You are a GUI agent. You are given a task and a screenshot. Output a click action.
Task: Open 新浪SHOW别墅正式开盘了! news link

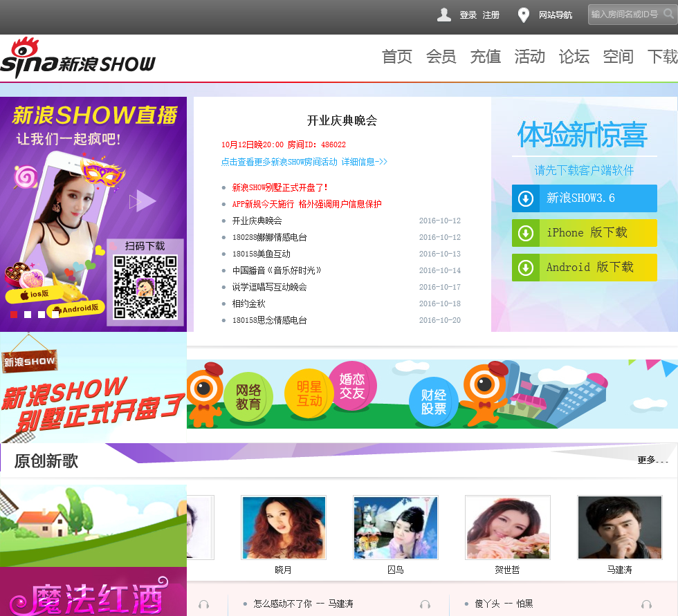[x=280, y=187]
